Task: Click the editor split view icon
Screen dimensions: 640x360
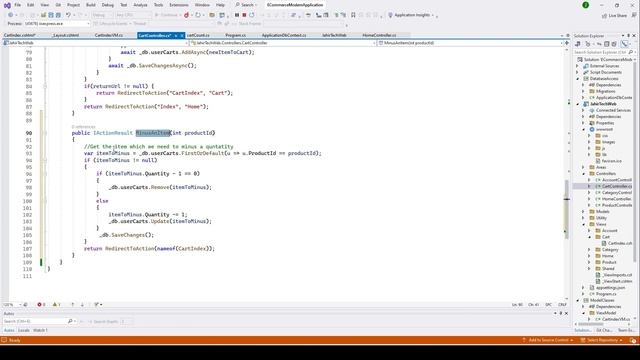Action: click(x=567, y=43)
